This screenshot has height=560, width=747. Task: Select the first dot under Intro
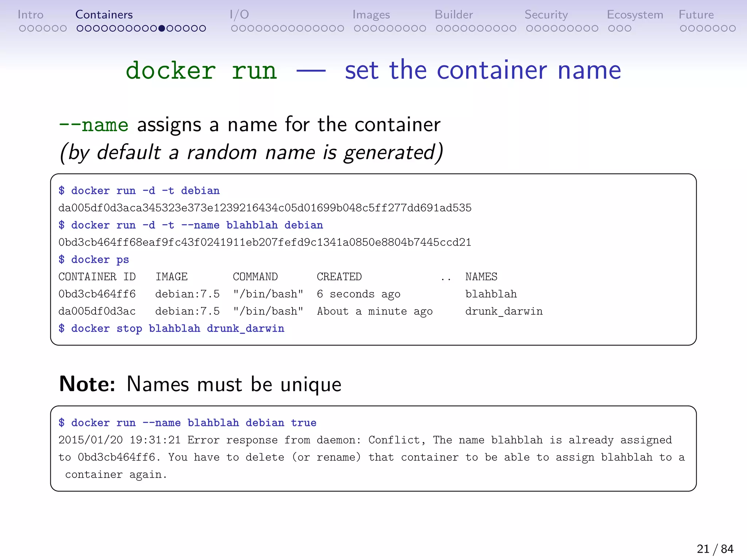[x=22, y=28]
